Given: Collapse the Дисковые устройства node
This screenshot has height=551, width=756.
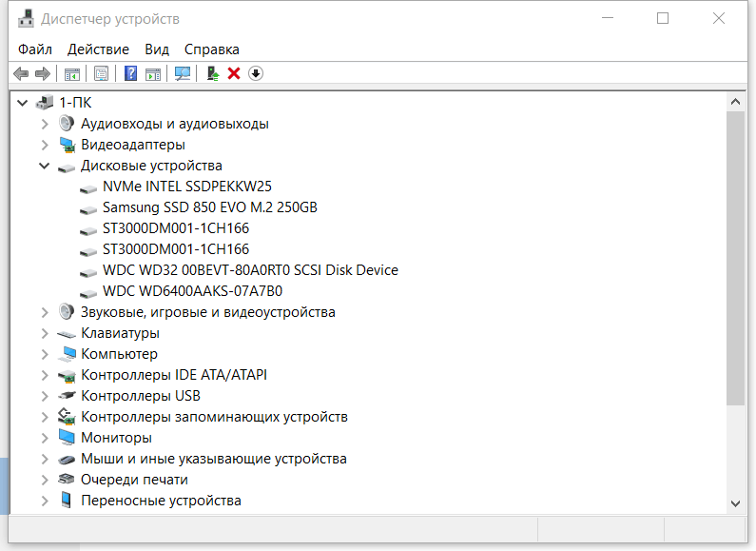Looking at the screenshot, I should coord(45,166).
